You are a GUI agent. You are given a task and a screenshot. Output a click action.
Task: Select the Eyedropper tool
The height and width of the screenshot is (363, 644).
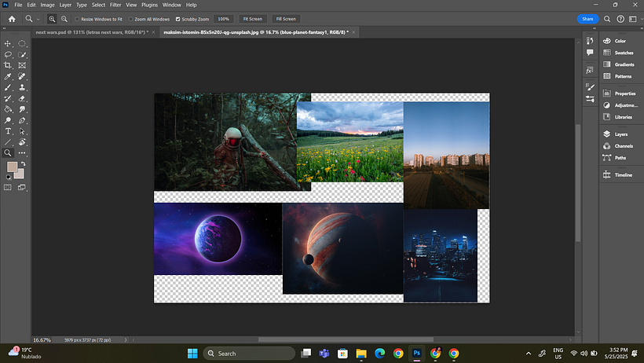(x=8, y=76)
